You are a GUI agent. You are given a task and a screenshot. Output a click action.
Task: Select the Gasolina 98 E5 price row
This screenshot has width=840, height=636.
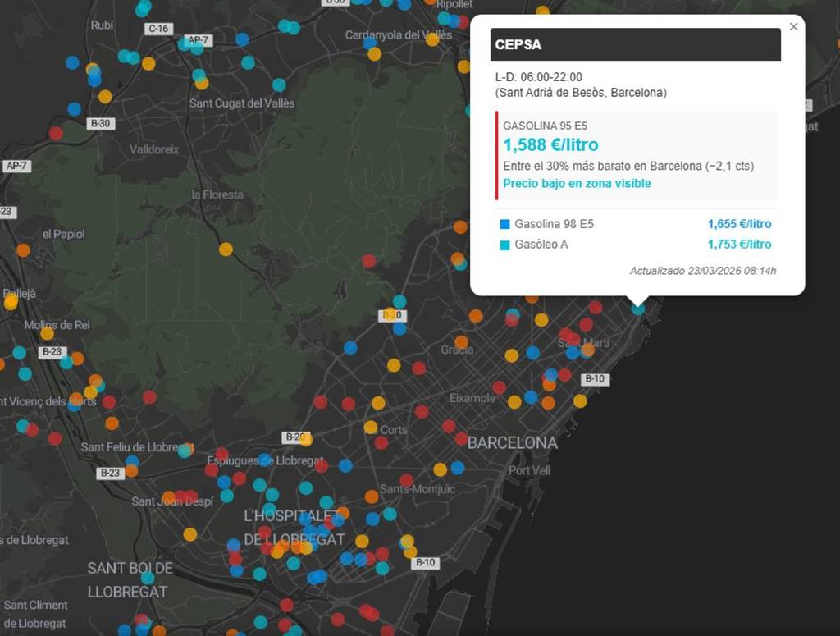click(636, 224)
